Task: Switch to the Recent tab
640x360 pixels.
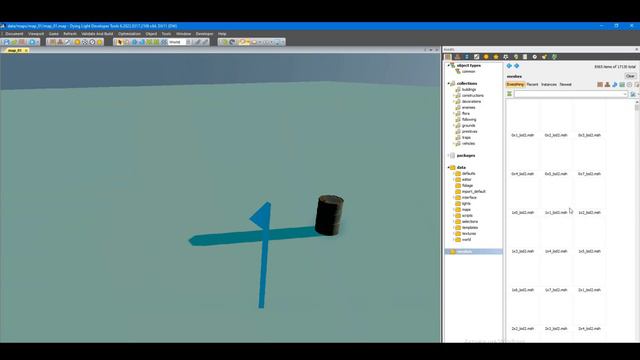Action: click(532, 84)
